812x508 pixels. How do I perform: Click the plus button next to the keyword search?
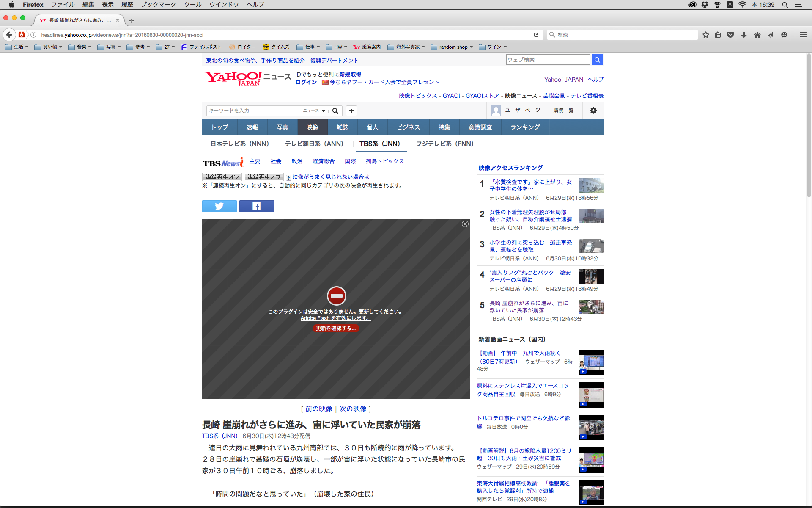(x=351, y=111)
